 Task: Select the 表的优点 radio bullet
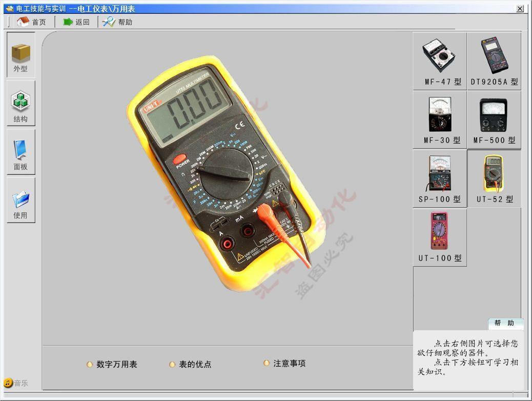[172, 365]
